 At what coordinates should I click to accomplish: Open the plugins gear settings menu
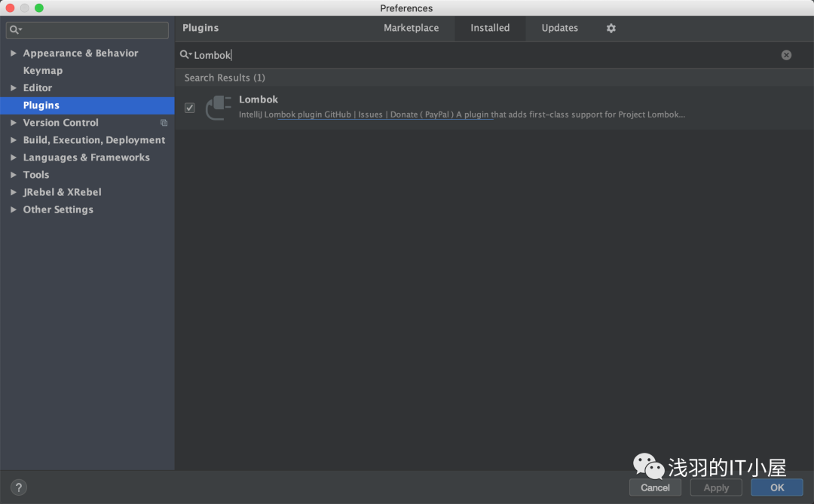pyautogui.click(x=611, y=28)
